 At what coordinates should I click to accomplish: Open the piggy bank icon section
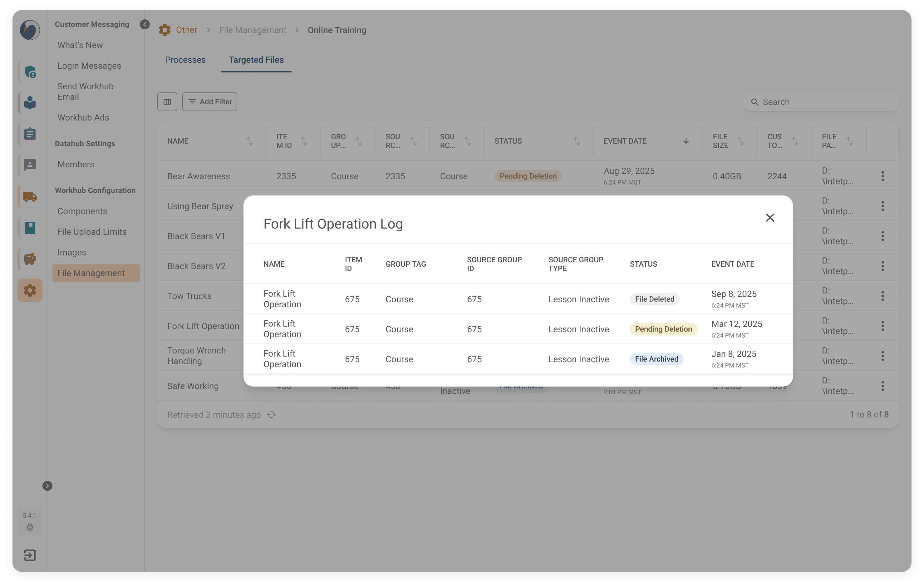click(30, 259)
